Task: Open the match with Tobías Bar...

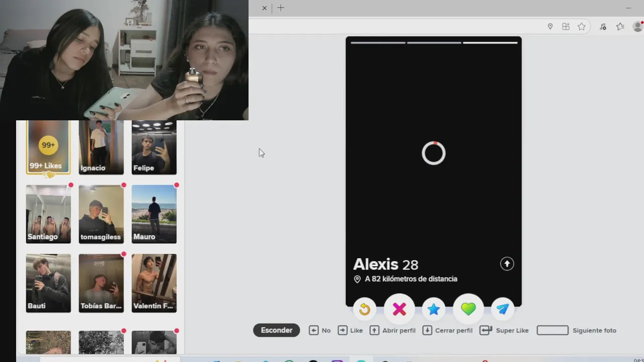Action: pos(101,283)
